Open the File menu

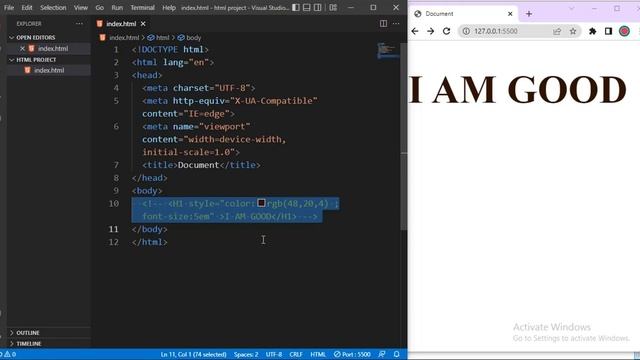pos(9,7)
